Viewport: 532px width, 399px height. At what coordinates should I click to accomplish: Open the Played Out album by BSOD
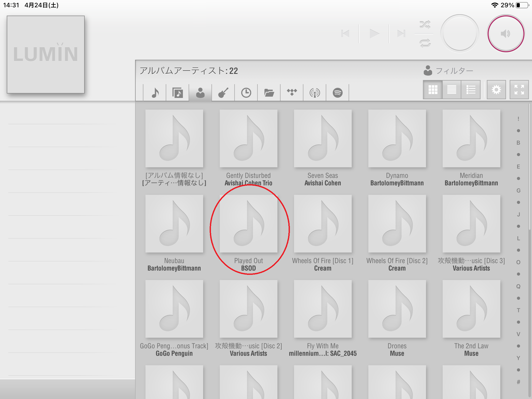249,224
